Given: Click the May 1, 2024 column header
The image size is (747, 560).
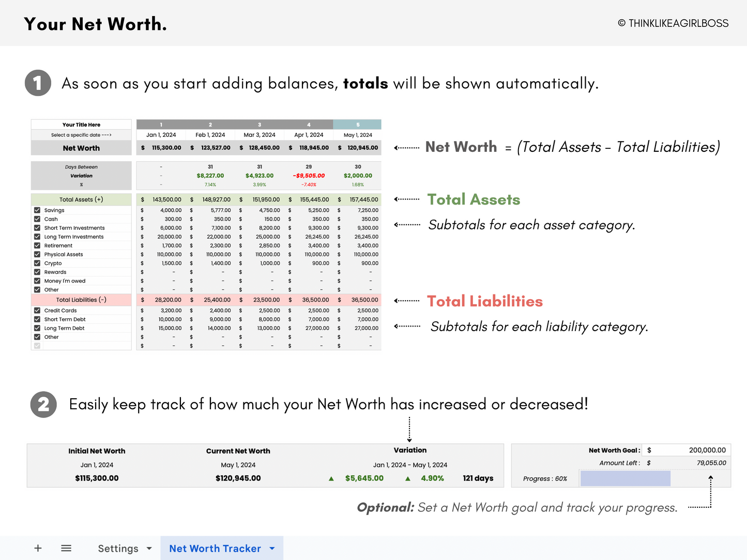Looking at the screenshot, I should 358,135.
